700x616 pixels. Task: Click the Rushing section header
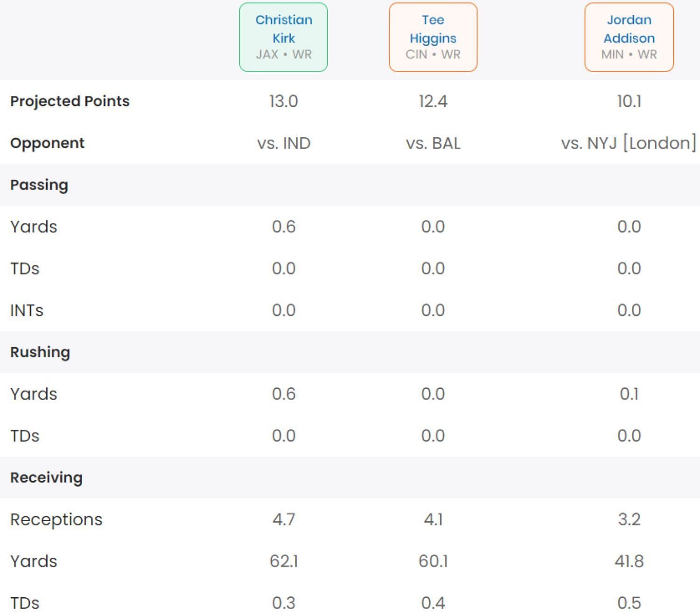coord(40,352)
